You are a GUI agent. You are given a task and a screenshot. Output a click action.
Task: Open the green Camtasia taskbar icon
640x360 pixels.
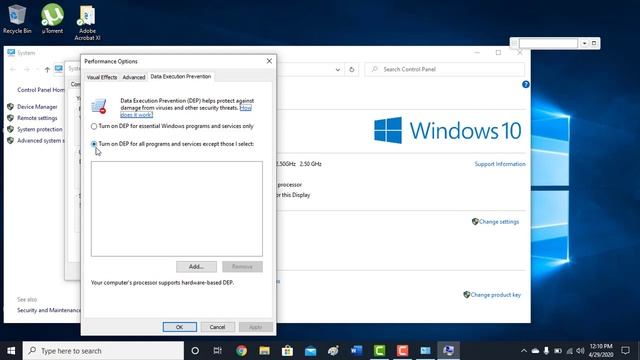coord(380,351)
